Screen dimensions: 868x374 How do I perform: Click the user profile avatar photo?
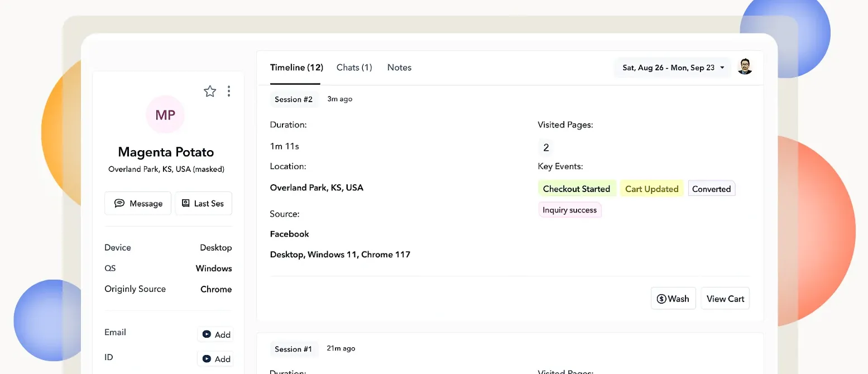click(745, 66)
